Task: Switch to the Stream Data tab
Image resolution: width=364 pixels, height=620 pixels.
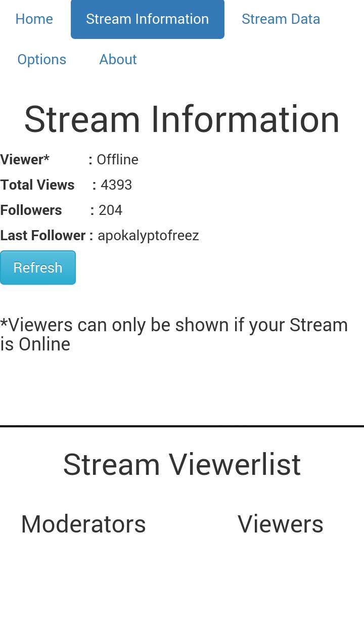Action: click(281, 19)
